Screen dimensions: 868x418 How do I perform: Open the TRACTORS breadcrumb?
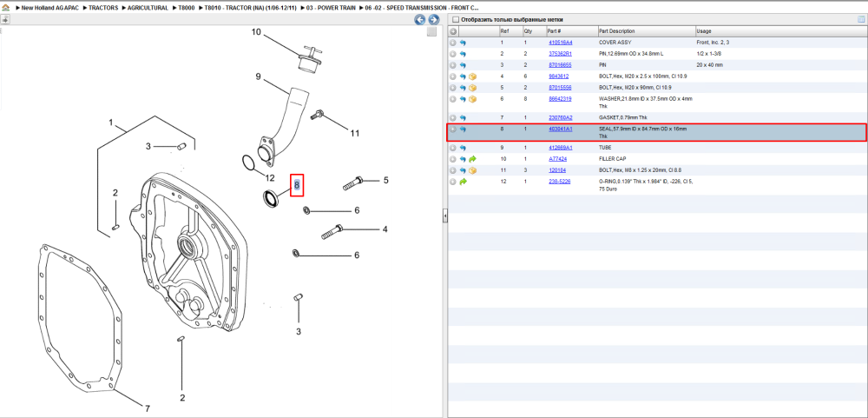coord(103,9)
